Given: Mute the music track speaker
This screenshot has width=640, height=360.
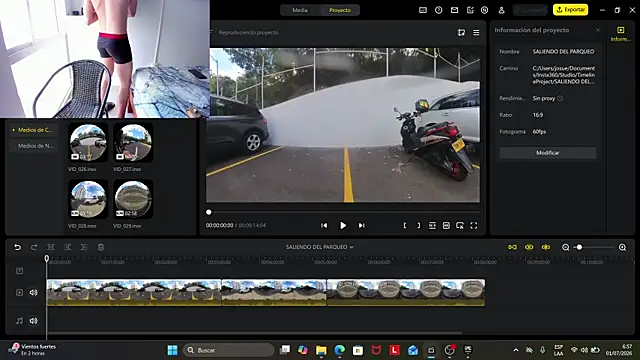Looking at the screenshot, I should 33,321.
